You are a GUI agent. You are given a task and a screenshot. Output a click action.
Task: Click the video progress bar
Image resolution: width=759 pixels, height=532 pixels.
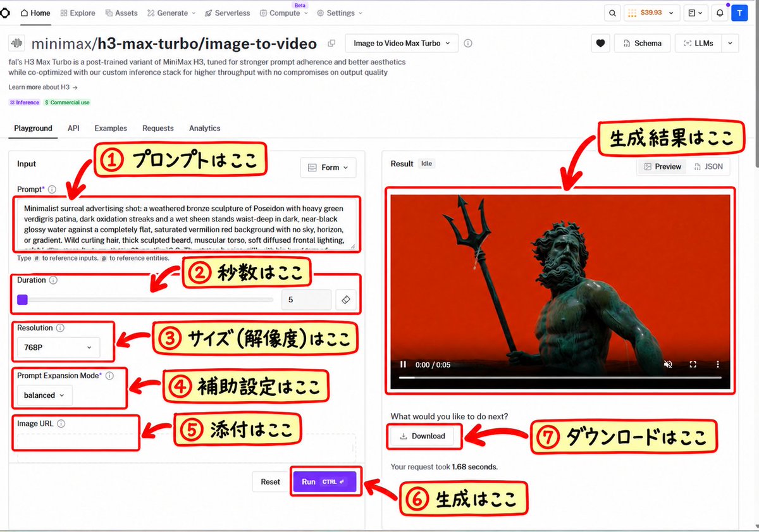pos(560,378)
